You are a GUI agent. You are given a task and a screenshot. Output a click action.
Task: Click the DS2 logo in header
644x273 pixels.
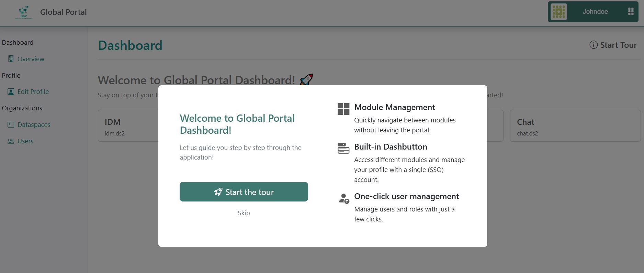pos(24,12)
